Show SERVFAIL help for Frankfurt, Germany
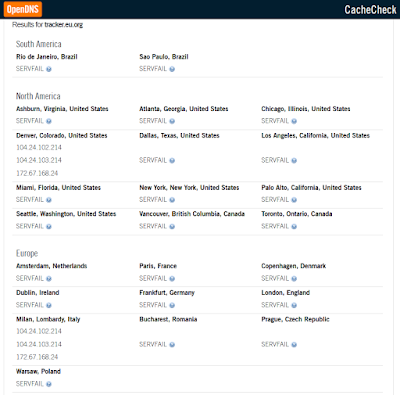The width and height of the screenshot is (400, 395). click(x=172, y=305)
